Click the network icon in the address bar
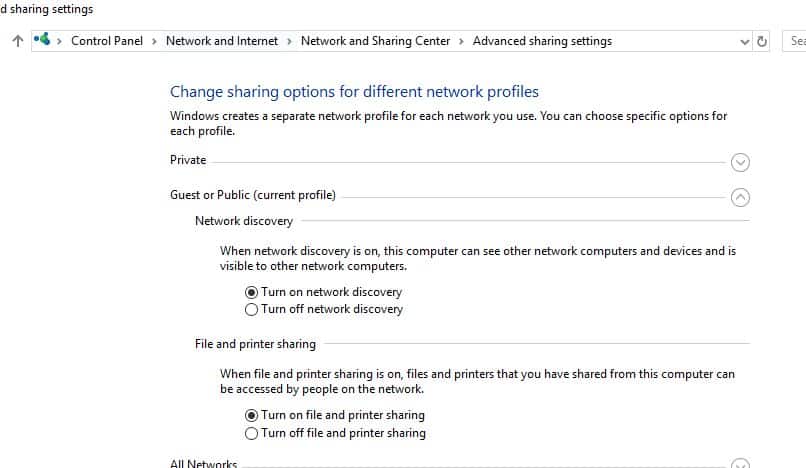 42,41
